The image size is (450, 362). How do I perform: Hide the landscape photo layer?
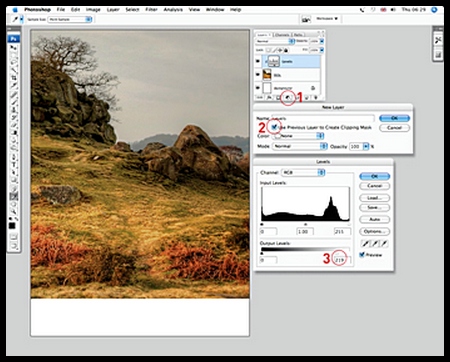[257, 74]
